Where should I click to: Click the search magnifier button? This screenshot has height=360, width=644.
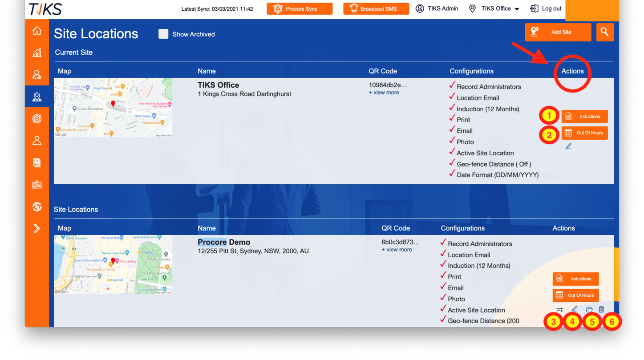click(605, 32)
